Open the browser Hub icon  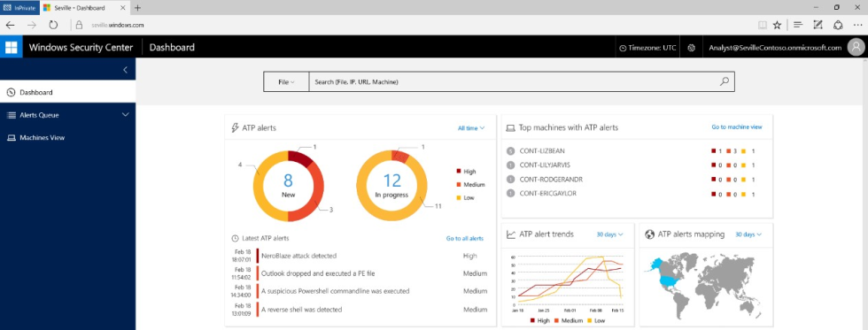(x=798, y=25)
